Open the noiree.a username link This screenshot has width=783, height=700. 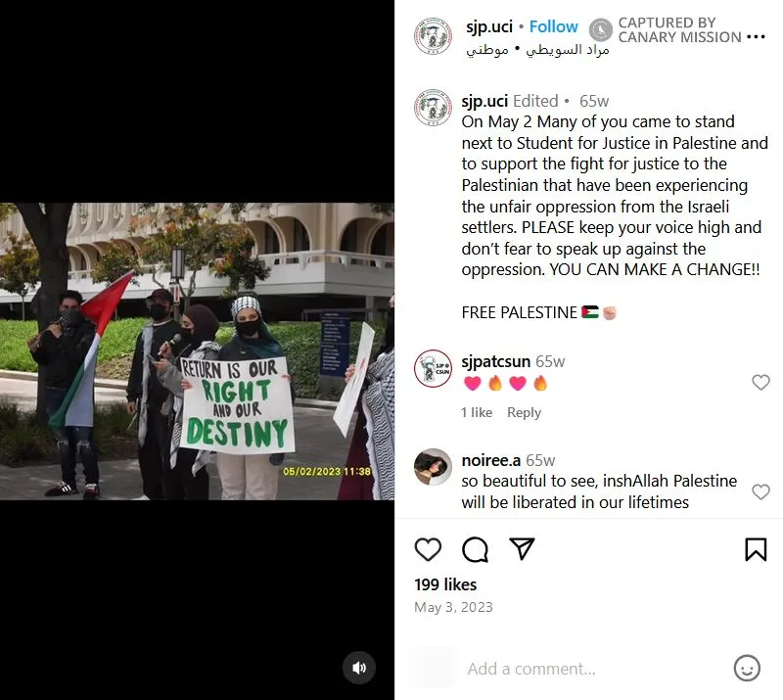point(491,460)
